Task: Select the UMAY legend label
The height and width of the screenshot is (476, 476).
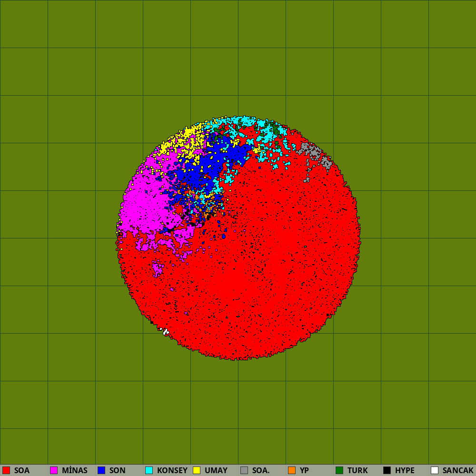Action: coord(216,471)
